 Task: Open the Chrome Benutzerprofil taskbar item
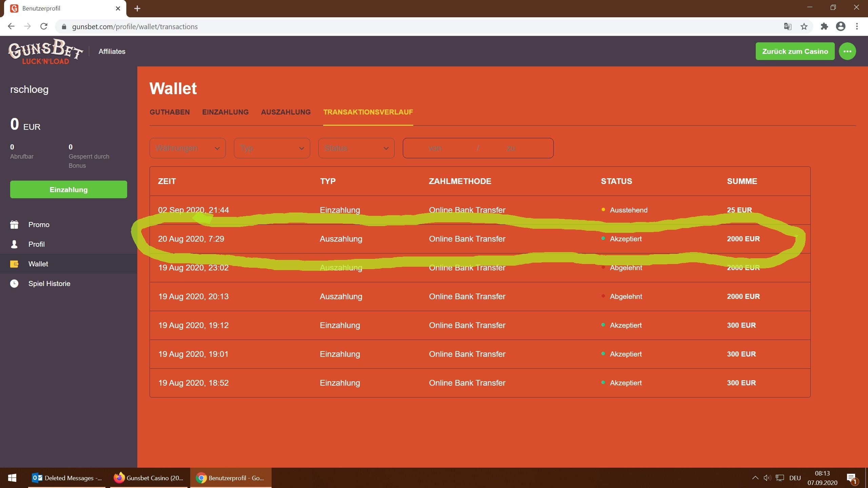(x=231, y=478)
